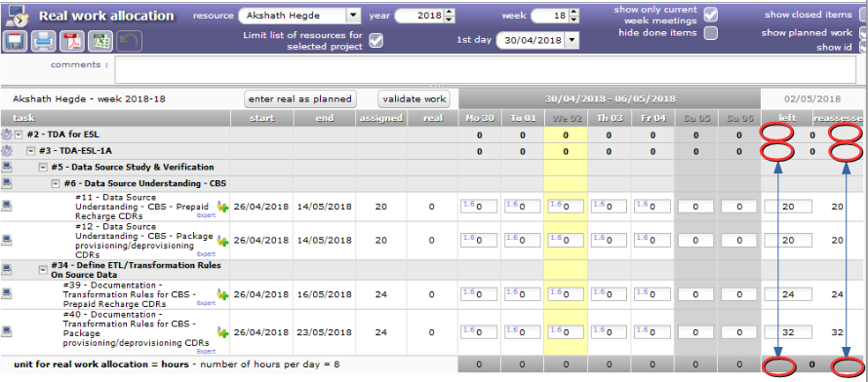The image size is (868, 382).
Task: Click the print icon in toolbar
Action: click(44, 42)
